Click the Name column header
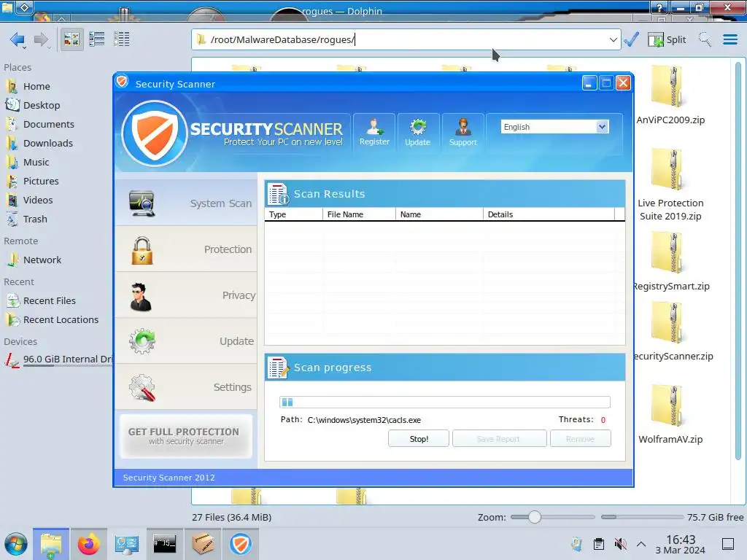 click(x=439, y=214)
